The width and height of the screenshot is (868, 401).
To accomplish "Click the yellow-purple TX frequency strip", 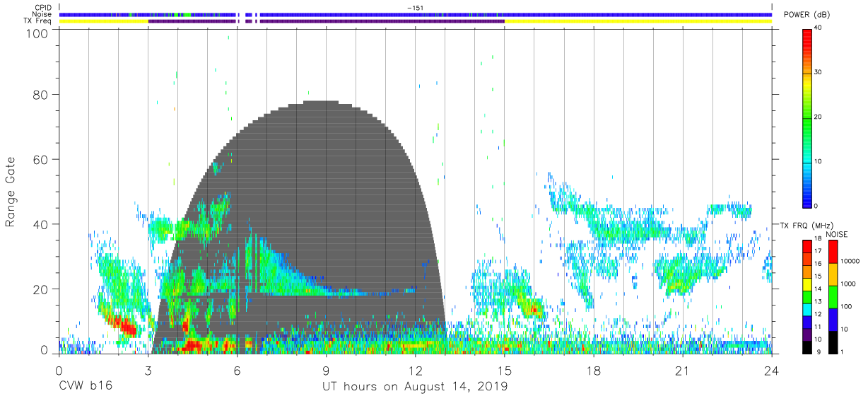I will pos(415,21).
